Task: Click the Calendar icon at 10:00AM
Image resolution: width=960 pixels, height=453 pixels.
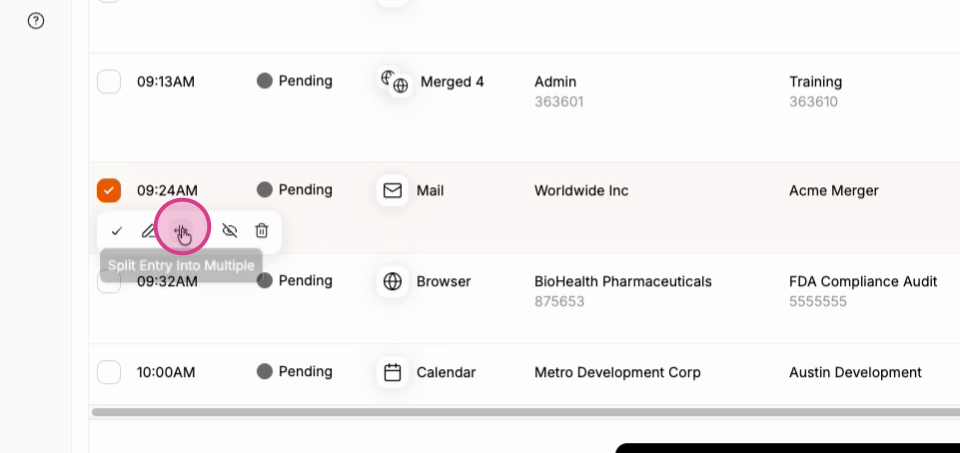Action: click(x=392, y=372)
